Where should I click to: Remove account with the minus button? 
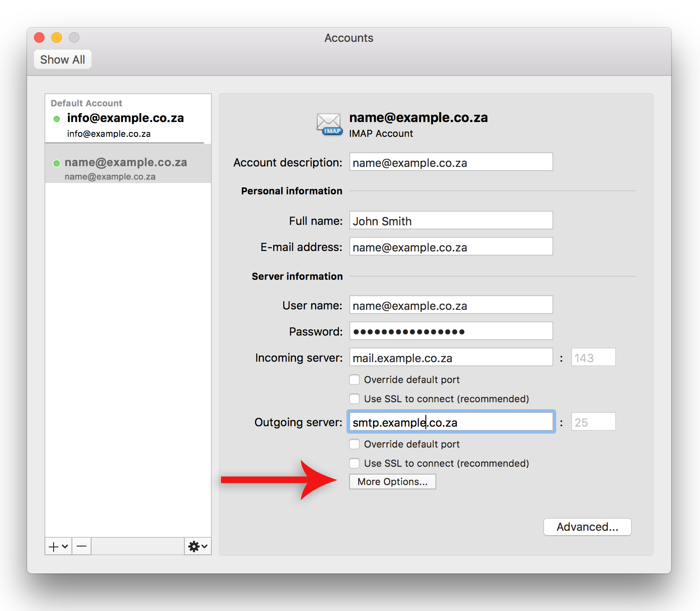point(82,546)
